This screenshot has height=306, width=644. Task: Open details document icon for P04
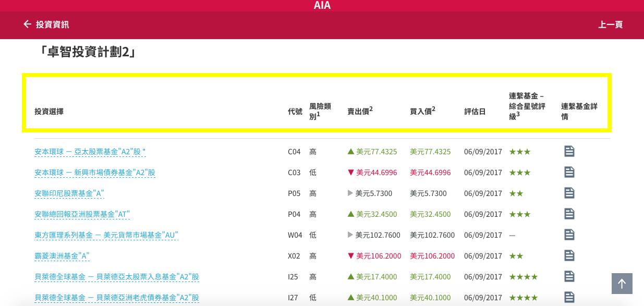point(569,214)
